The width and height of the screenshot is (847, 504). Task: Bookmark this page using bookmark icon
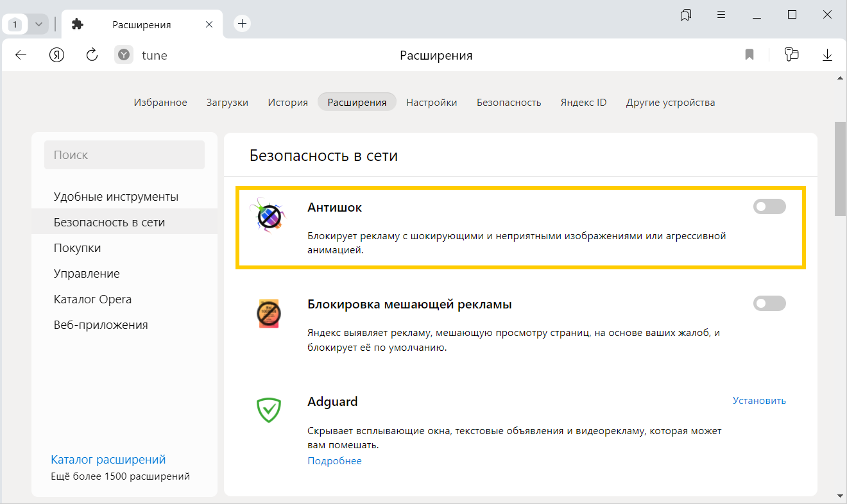coord(749,55)
